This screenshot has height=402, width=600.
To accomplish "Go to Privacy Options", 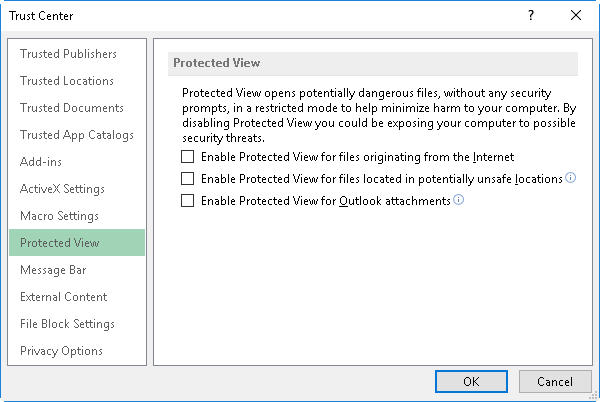I will point(61,351).
